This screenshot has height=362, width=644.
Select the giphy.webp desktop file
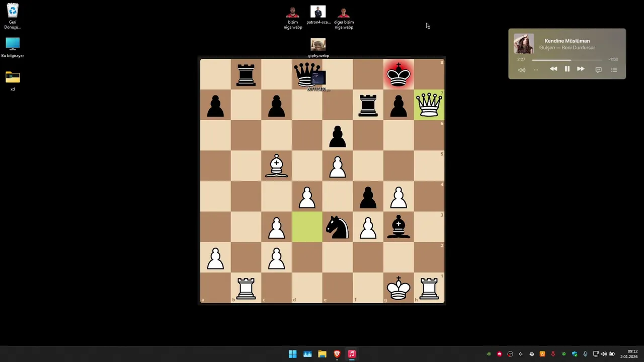click(x=318, y=48)
